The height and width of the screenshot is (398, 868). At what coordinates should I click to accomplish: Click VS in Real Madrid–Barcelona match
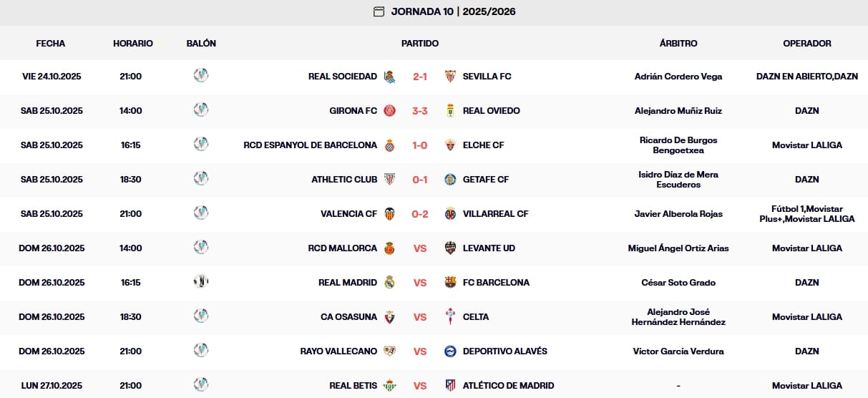pos(420,283)
